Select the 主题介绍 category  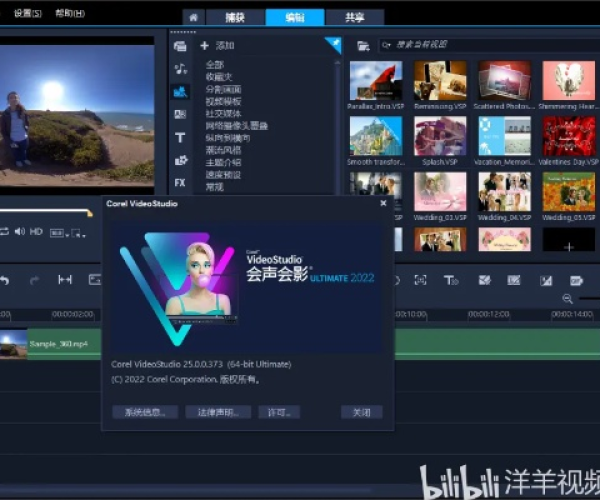pos(223,162)
